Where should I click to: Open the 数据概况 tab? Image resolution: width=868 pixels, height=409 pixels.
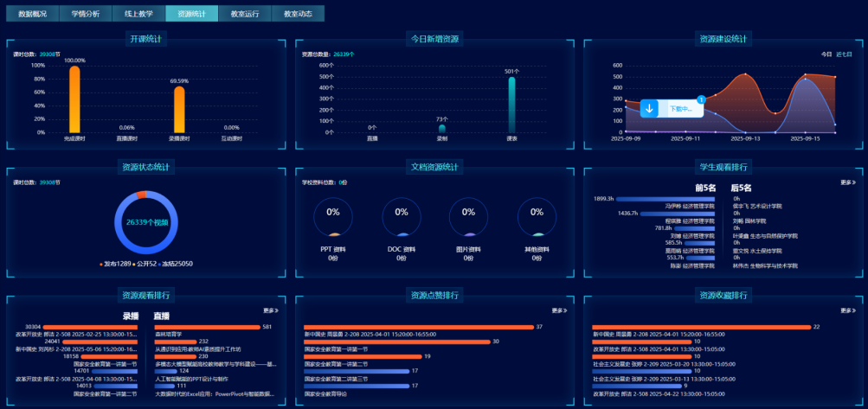[33, 14]
